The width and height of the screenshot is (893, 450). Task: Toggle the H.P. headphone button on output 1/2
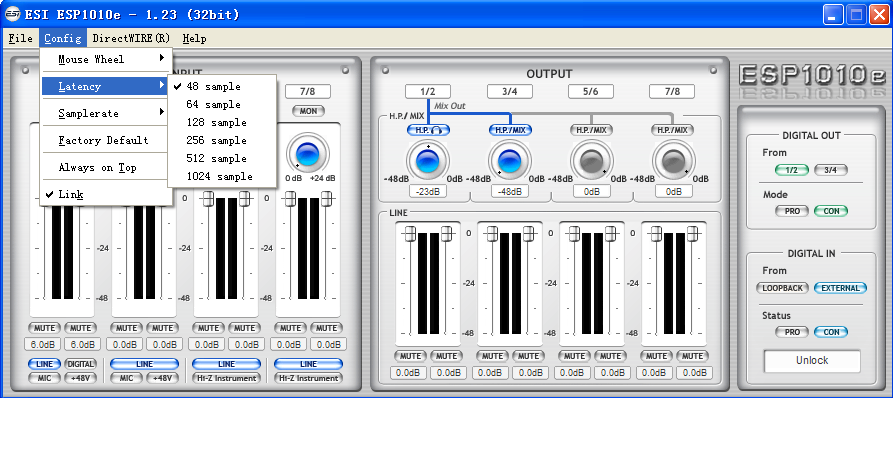point(428,130)
